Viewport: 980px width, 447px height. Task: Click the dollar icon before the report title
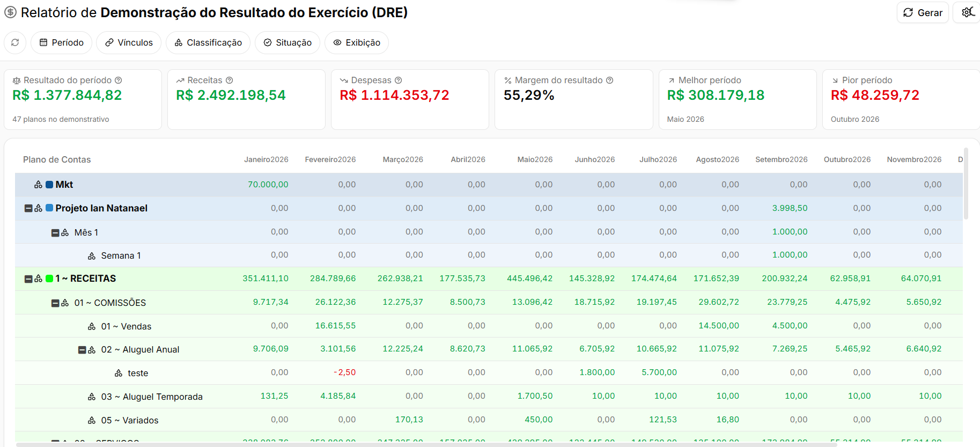10,12
